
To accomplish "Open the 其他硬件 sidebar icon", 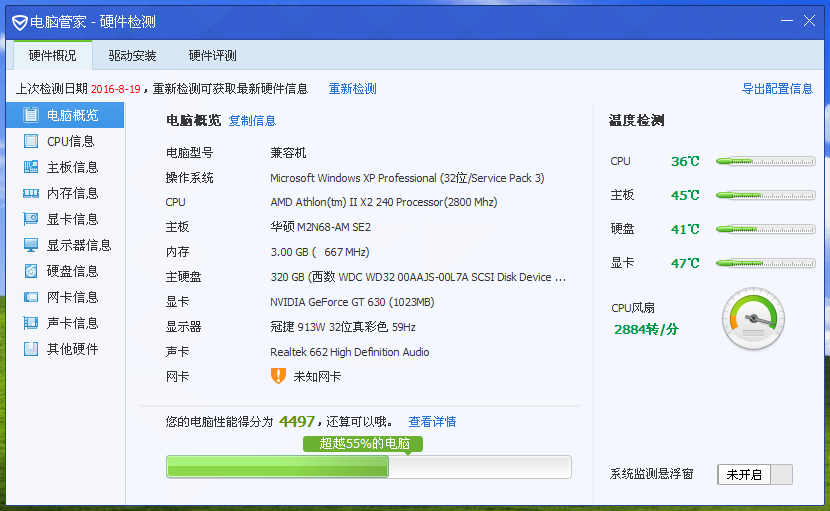I will [31, 348].
